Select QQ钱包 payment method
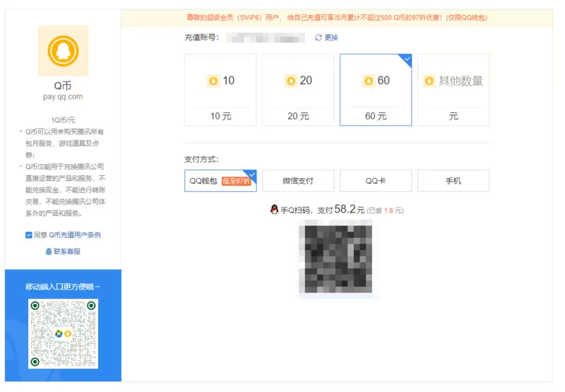This screenshot has height=392, width=565. click(220, 181)
